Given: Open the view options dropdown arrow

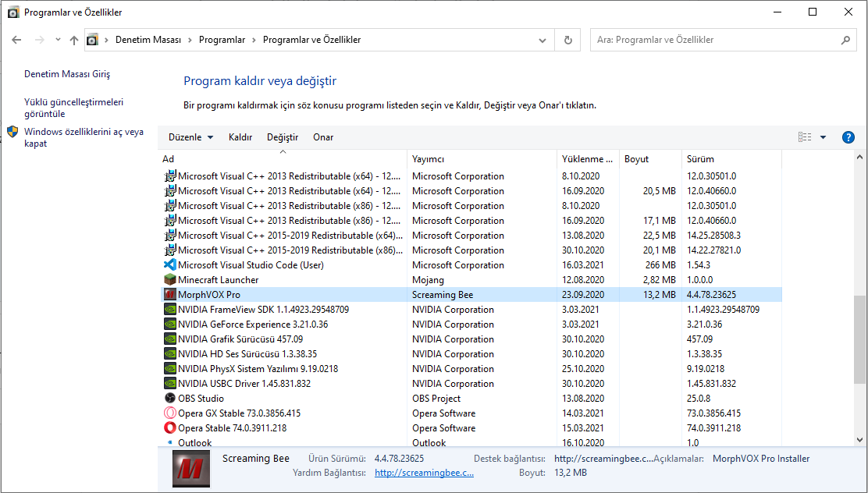Looking at the screenshot, I should coord(824,137).
